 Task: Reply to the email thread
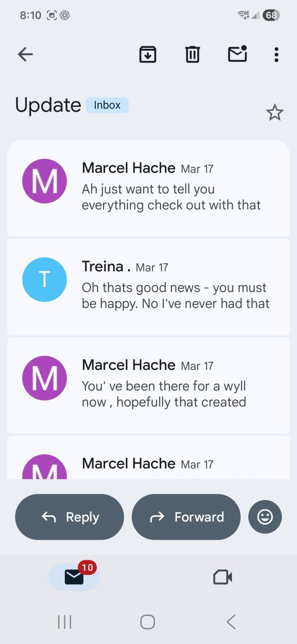[70, 517]
